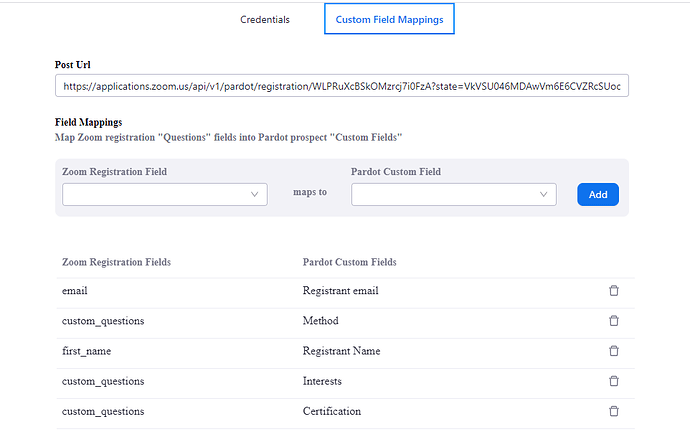
Task: Trash the Interests custom question mapping
Action: 614,381
